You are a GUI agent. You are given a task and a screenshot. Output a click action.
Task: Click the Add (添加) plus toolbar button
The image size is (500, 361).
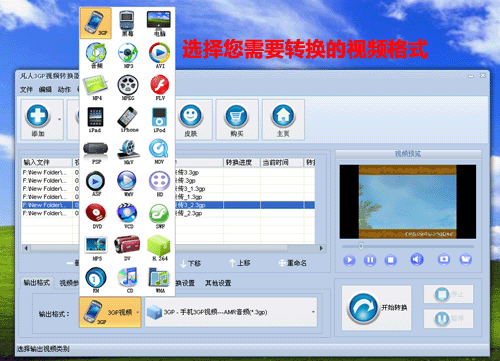pos(38,120)
